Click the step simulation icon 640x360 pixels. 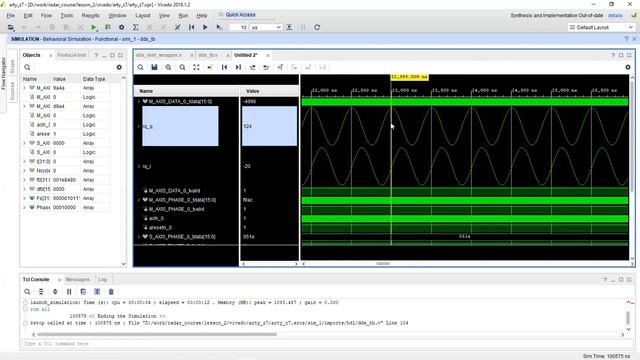coord(289,27)
